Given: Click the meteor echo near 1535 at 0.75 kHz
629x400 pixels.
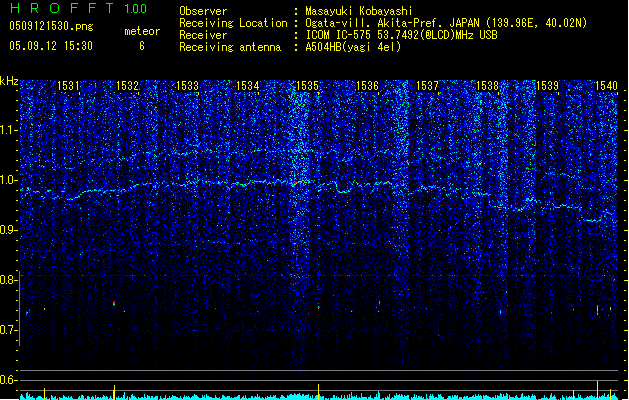Looking at the screenshot, I should pos(319,307).
